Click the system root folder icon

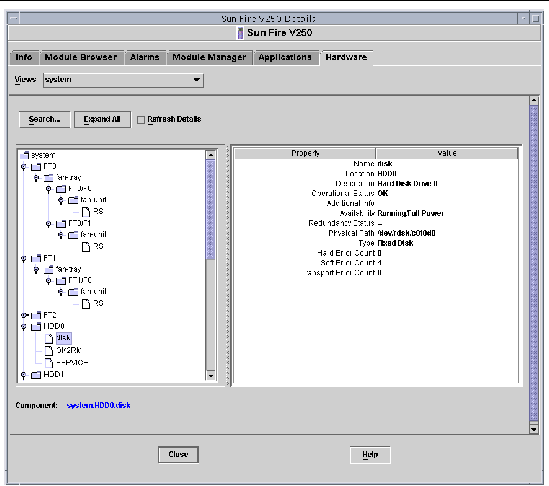tap(25, 154)
